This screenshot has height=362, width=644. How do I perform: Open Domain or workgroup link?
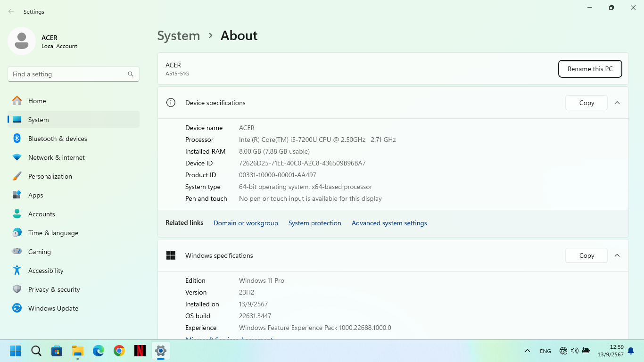click(x=246, y=223)
